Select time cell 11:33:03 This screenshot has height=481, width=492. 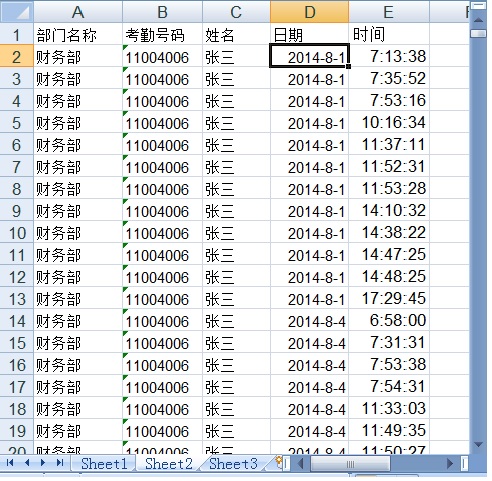click(x=389, y=408)
